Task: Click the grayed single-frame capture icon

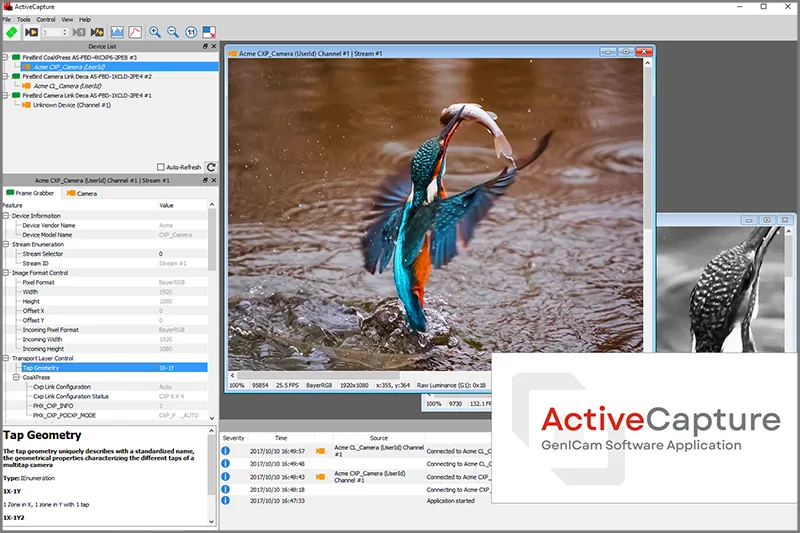Action: pyautogui.click(x=79, y=32)
